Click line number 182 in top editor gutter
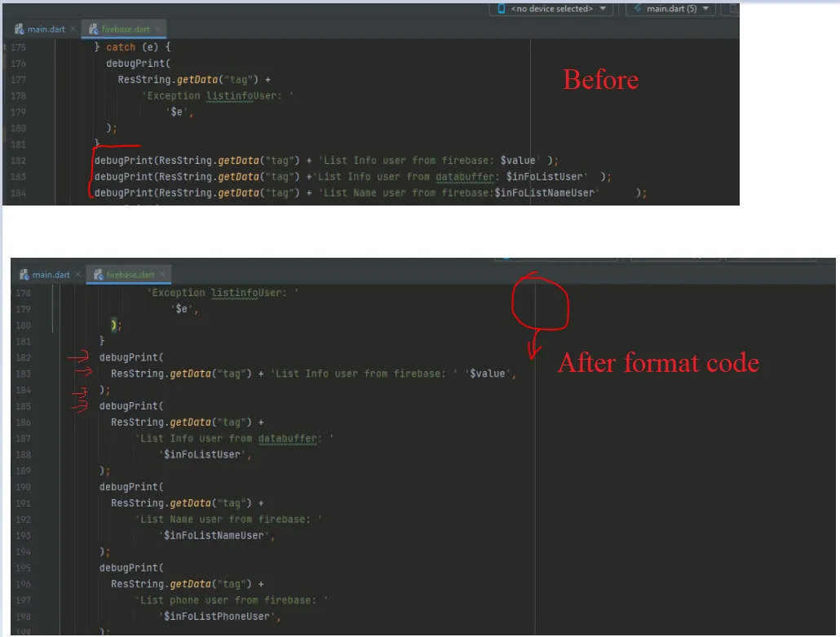 18,161
